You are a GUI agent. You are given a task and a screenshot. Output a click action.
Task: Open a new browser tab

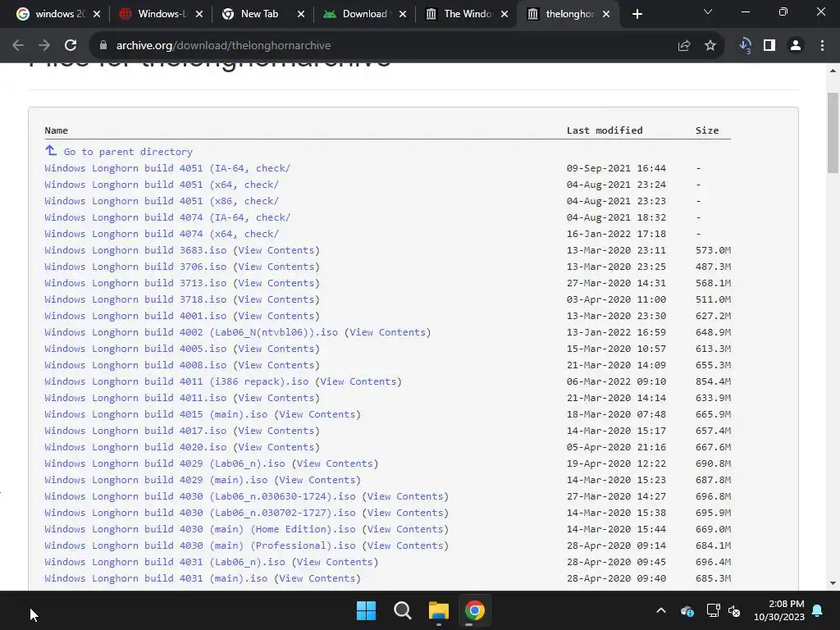pyautogui.click(x=637, y=15)
